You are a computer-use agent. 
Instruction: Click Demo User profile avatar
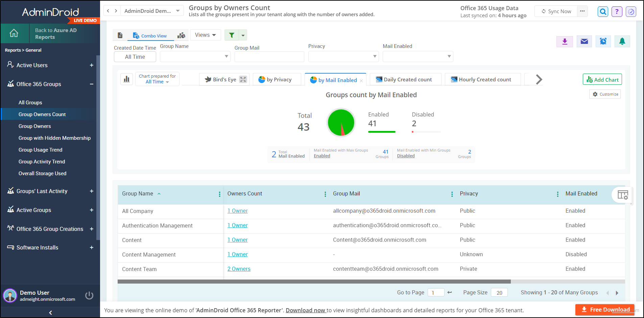10,295
